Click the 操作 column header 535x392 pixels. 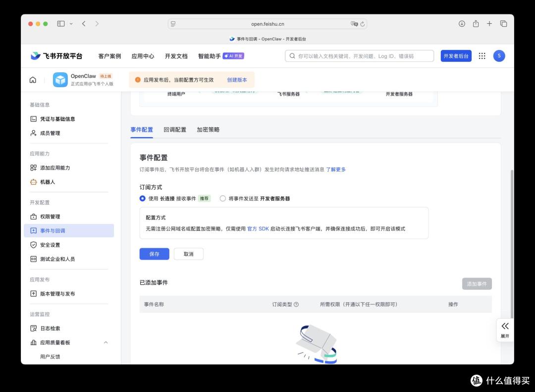[x=453, y=304]
